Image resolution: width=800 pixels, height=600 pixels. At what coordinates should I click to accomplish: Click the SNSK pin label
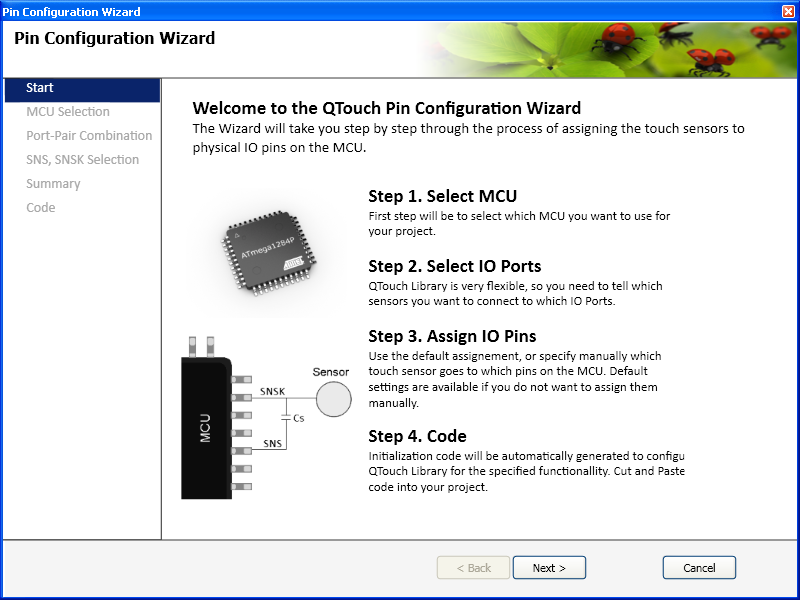(x=272, y=391)
